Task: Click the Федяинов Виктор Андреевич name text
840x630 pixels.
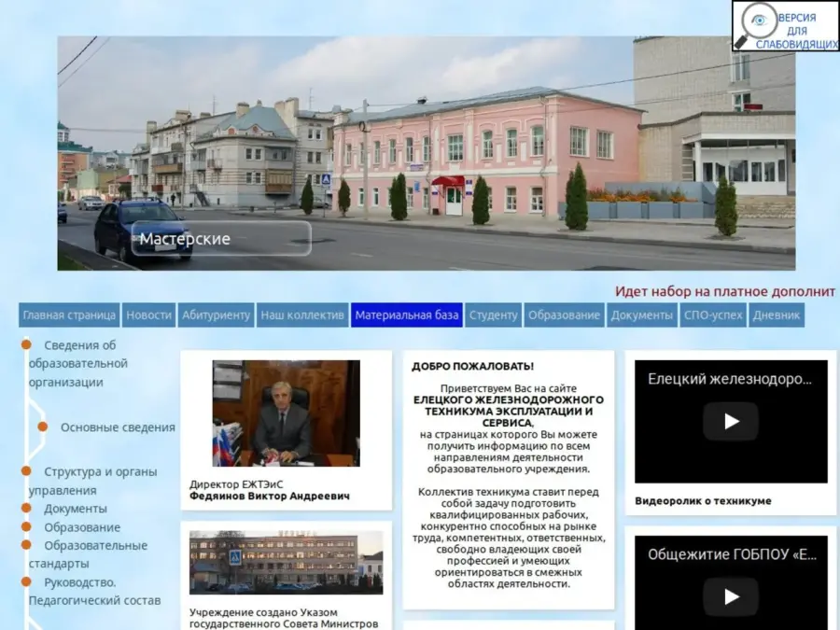Action: click(270, 497)
